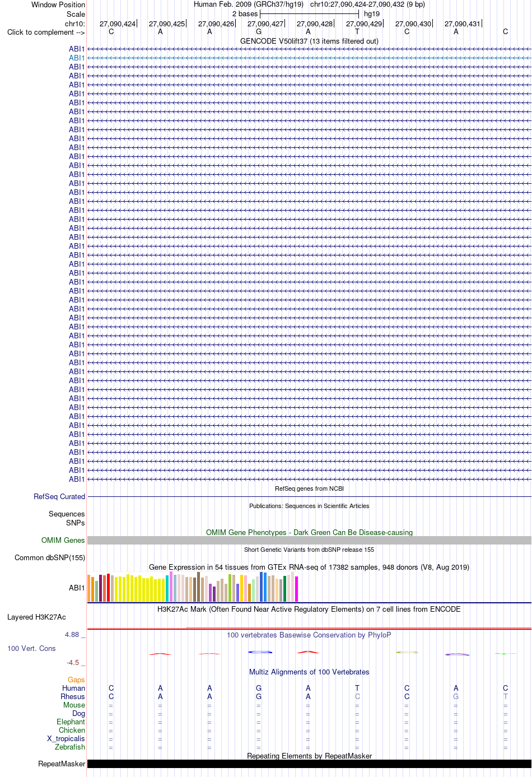Click the faded G in Rhesus row

pos(456,696)
